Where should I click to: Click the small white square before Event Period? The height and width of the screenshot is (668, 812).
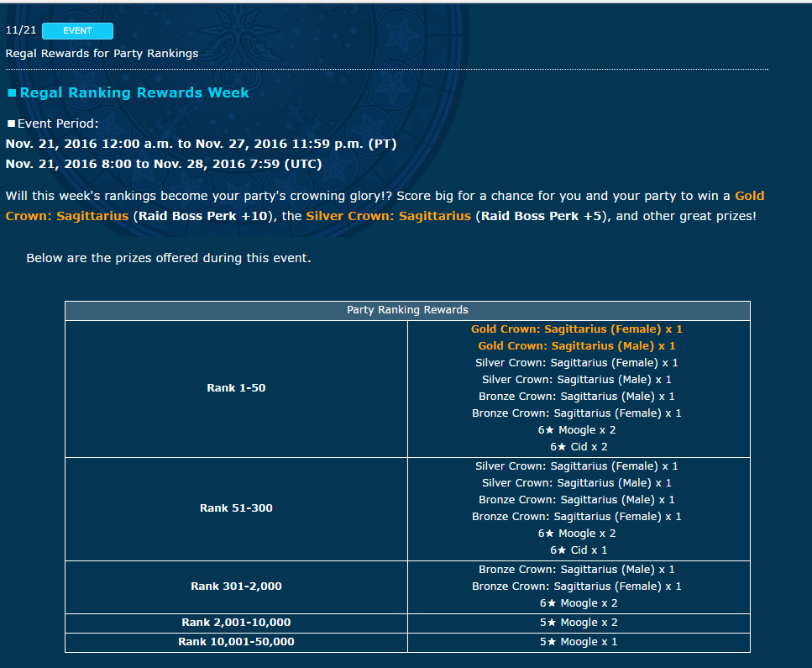coord(10,124)
